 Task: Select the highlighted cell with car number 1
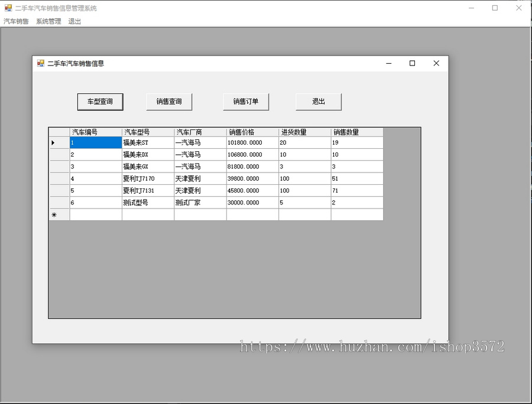click(96, 143)
